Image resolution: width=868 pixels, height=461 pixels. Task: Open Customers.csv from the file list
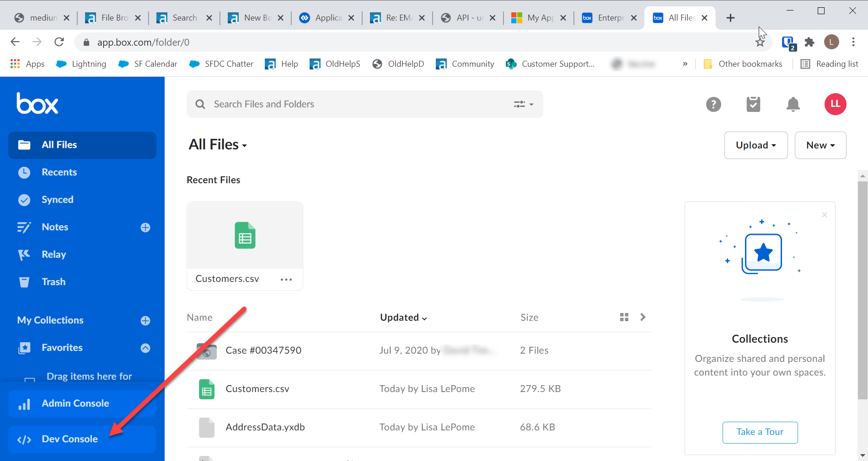[x=257, y=389]
